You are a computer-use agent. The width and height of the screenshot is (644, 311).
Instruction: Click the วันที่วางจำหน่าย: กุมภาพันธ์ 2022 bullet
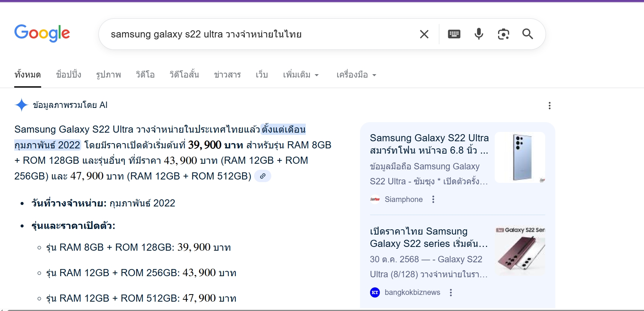[103, 203]
